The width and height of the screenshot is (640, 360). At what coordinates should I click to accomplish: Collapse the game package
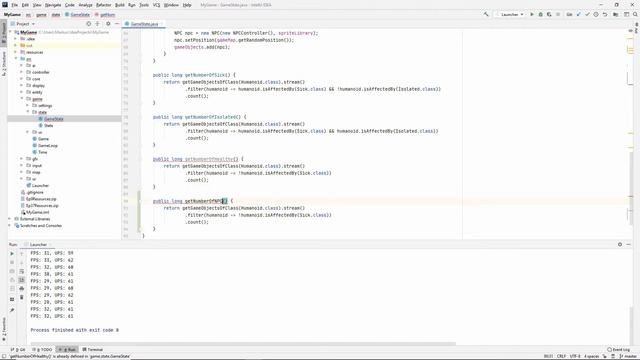(x=22, y=99)
